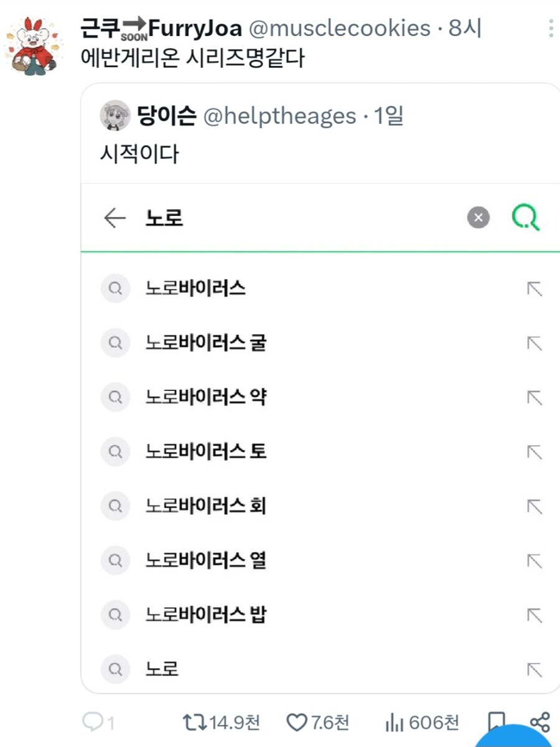Insert suggestion '노로바이러스' via its arrow icon

tap(534, 288)
